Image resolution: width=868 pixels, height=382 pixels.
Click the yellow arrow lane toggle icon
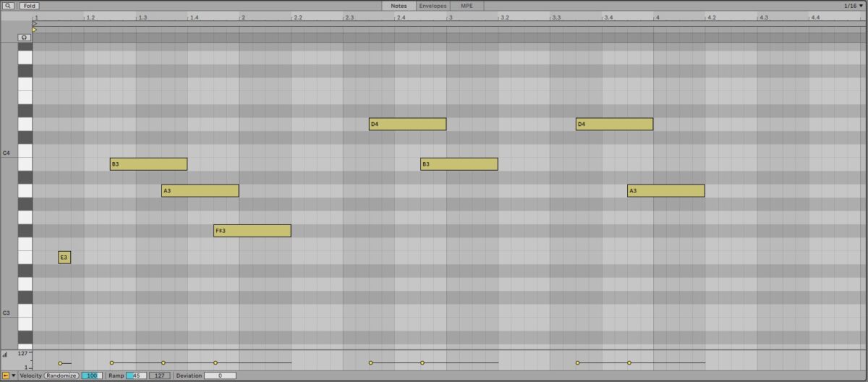tap(6, 375)
